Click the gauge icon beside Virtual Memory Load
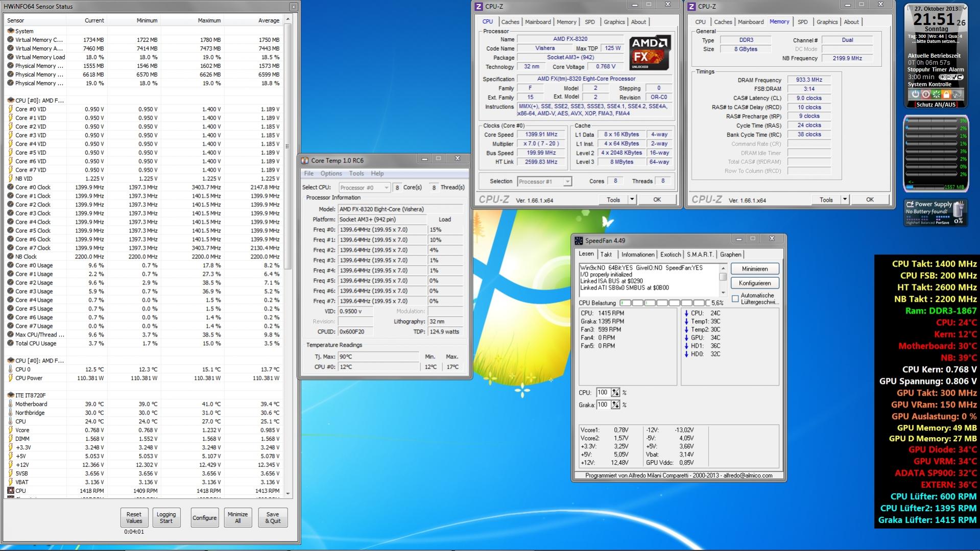Viewport: 980px width, 551px height. point(10,57)
